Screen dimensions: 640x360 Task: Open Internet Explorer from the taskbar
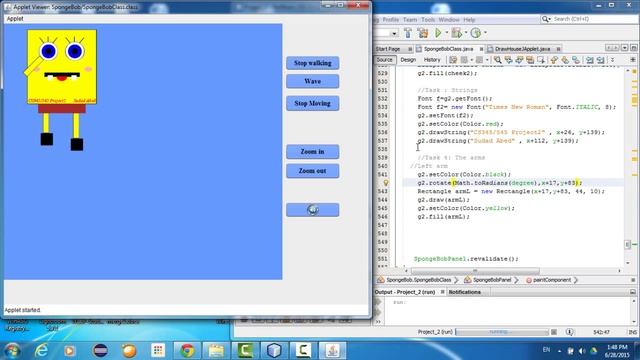pos(41,351)
